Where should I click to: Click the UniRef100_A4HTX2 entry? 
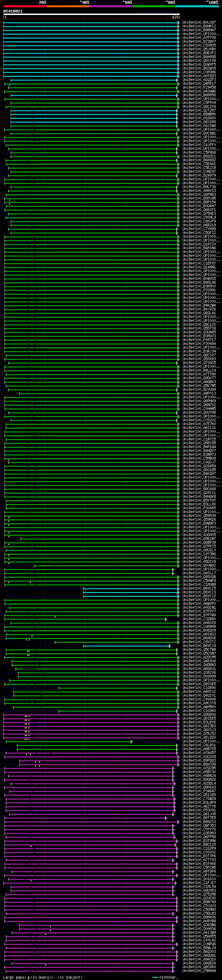199,691
